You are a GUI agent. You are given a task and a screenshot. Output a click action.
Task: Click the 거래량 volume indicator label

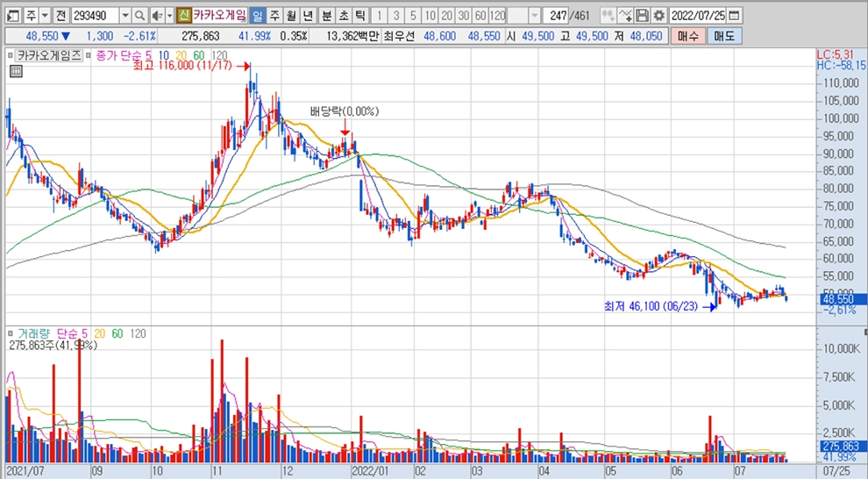[x=33, y=333]
